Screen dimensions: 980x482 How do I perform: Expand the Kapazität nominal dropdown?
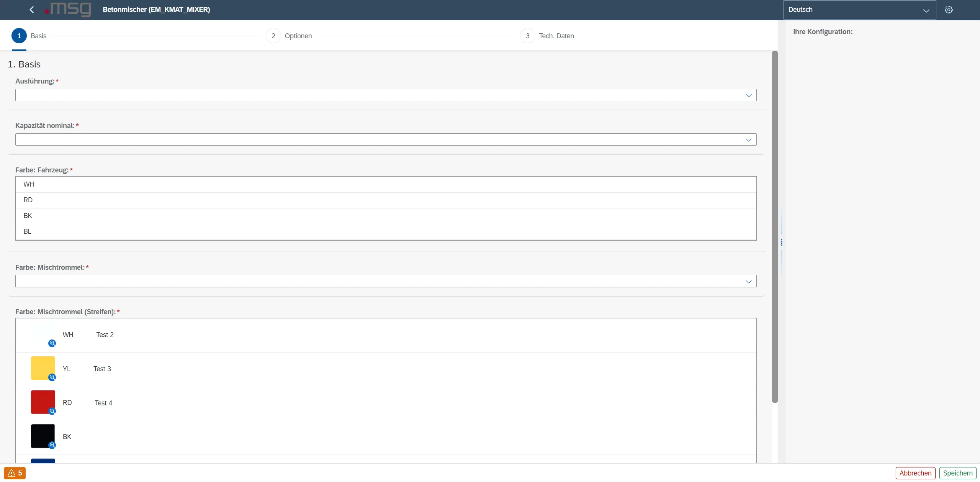click(748, 140)
